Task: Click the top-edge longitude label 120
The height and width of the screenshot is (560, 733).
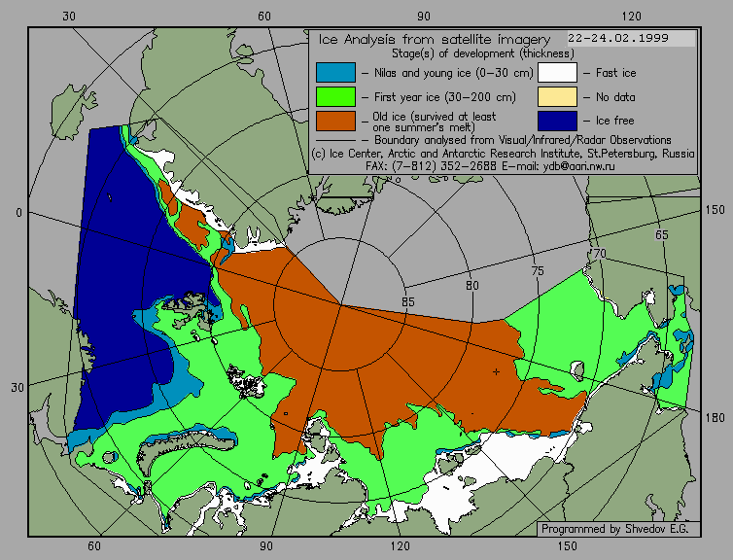Action: pos(632,17)
